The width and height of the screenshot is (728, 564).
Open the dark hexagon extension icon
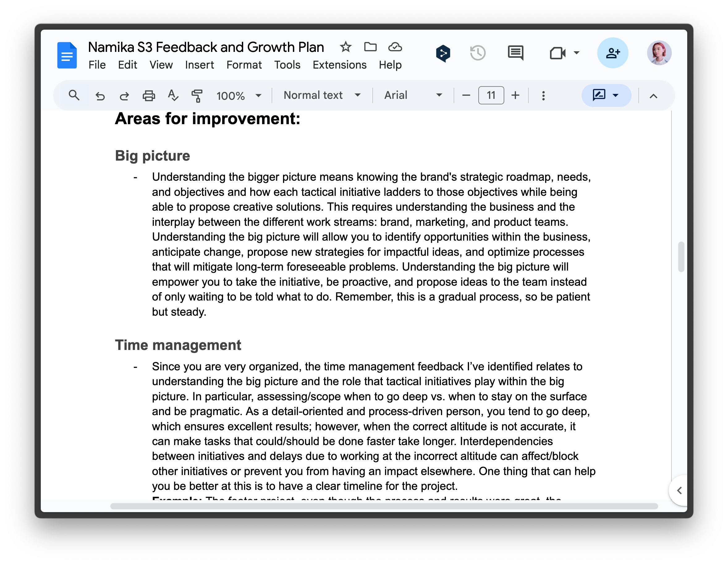coord(443,53)
